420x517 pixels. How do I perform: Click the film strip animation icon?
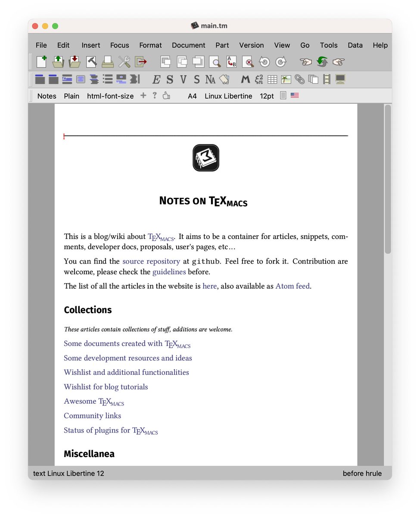327,79
